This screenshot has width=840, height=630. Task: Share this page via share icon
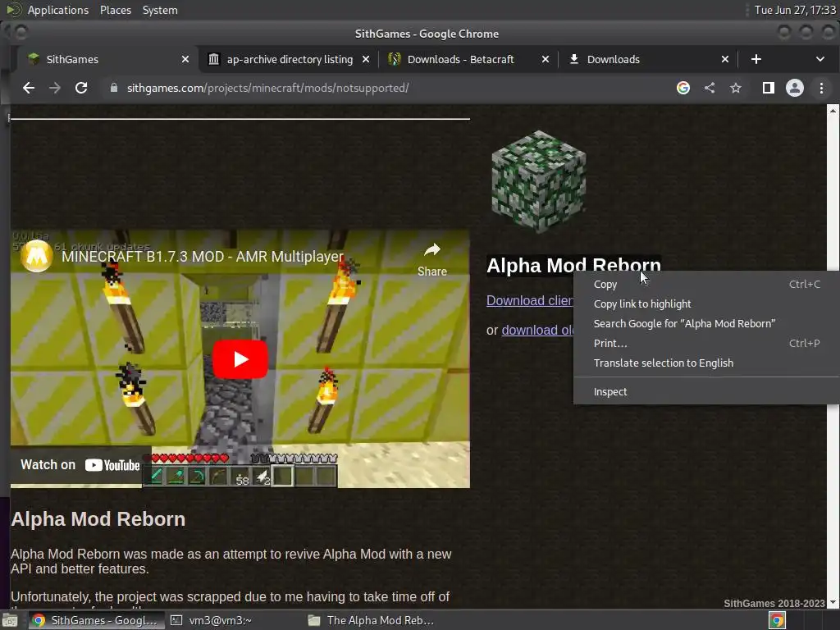pos(710,88)
